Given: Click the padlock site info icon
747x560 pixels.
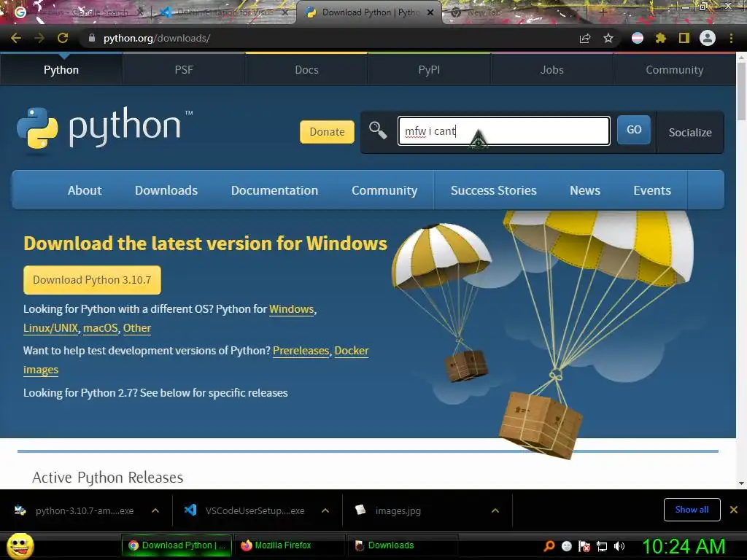Looking at the screenshot, I should coord(91,38).
